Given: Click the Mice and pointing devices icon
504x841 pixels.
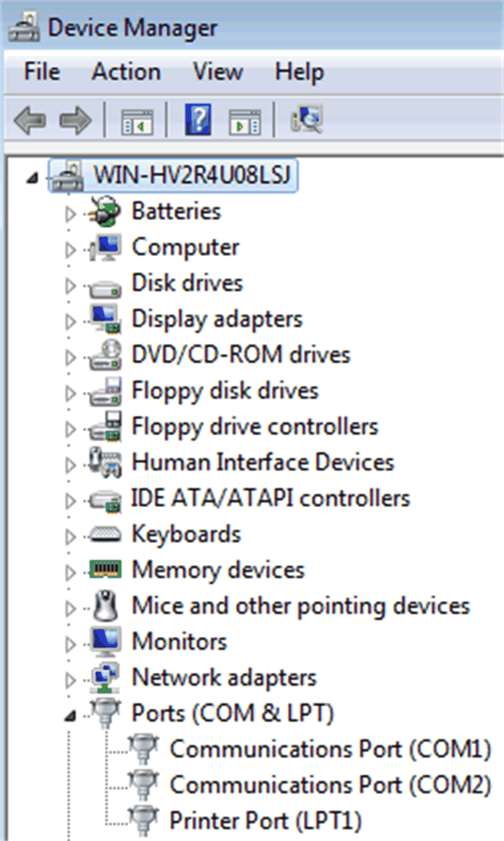Looking at the screenshot, I should 105,605.
